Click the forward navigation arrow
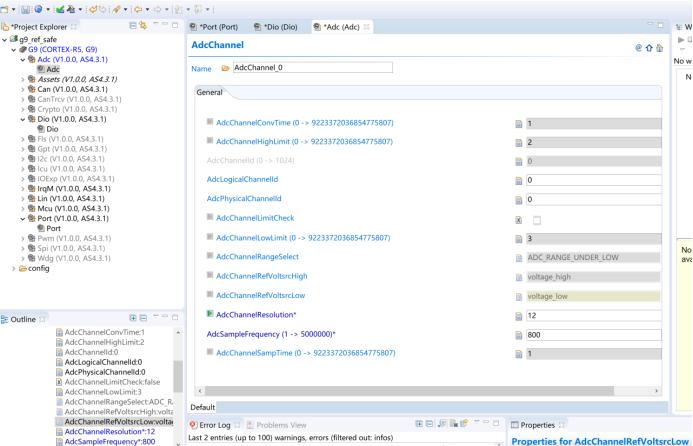 [x=157, y=9]
